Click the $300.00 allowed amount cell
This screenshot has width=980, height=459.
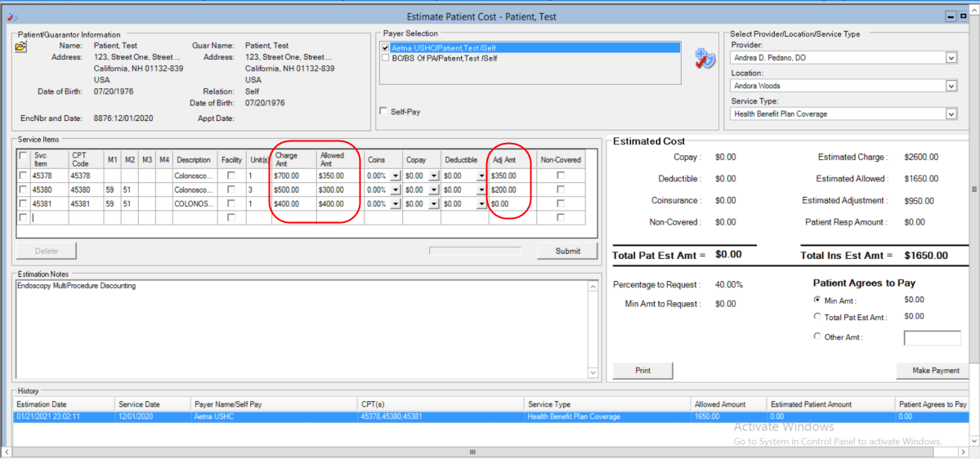click(x=340, y=189)
